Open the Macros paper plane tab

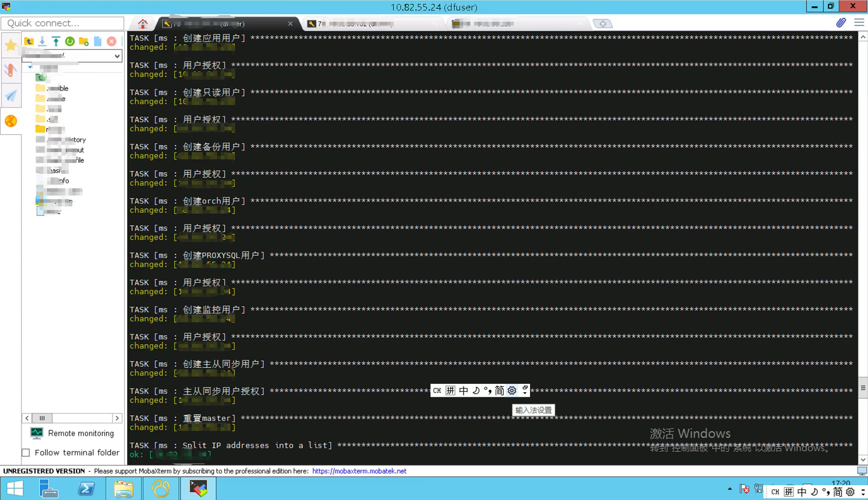coord(11,95)
